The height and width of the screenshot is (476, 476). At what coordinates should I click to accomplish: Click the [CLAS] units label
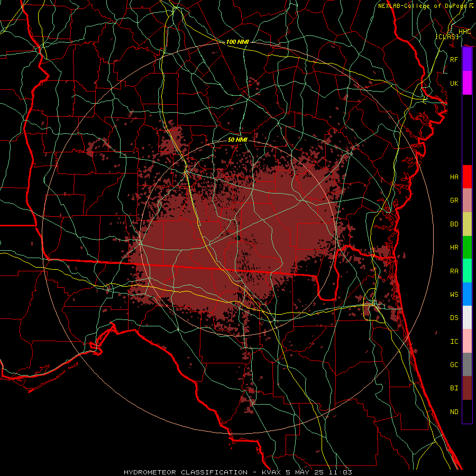447,36
